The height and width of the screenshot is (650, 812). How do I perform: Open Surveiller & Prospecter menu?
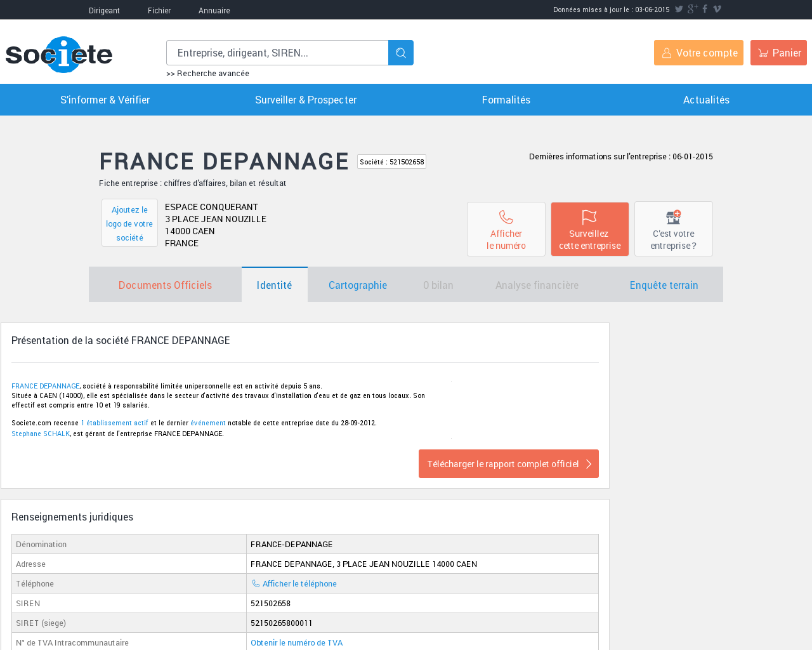coord(306,100)
